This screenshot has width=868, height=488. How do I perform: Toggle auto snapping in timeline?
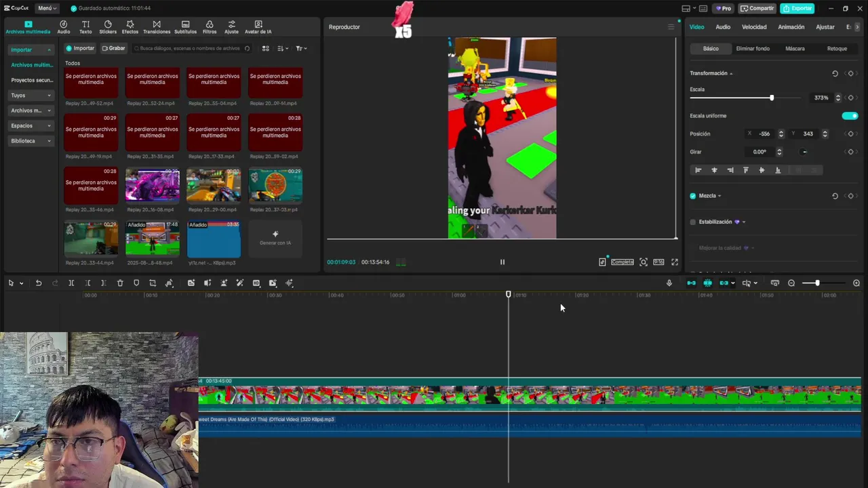(707, 283)
